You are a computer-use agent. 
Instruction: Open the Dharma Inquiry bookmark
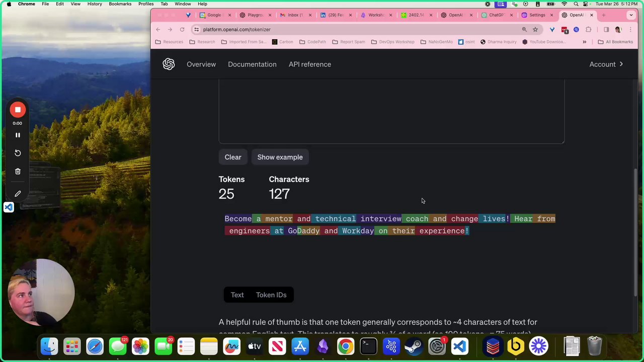498,42
